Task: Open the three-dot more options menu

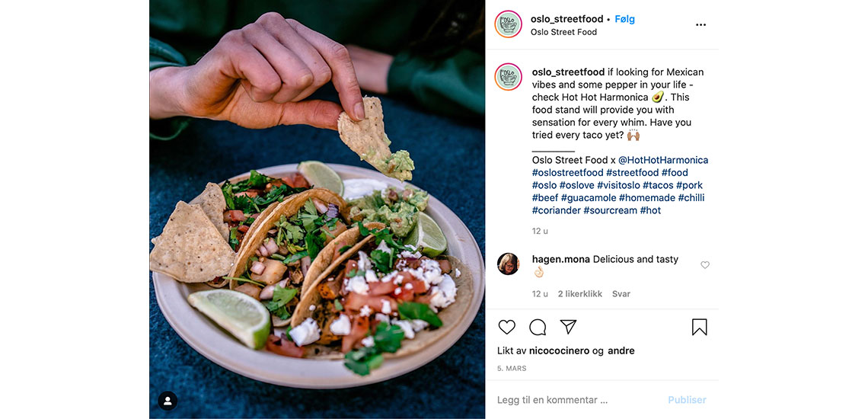Action: (x=700, y=25)
